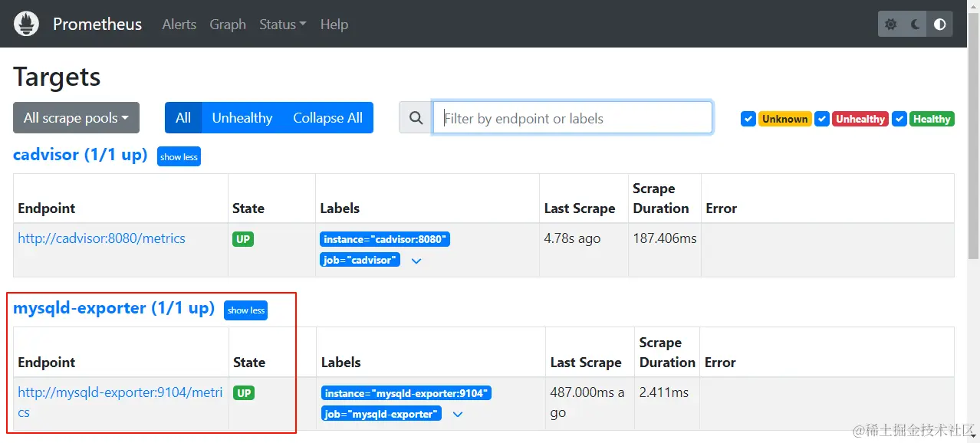
Task: Open the cadvisor:8080 metrics endpoint link
Action: pos(102,238)
